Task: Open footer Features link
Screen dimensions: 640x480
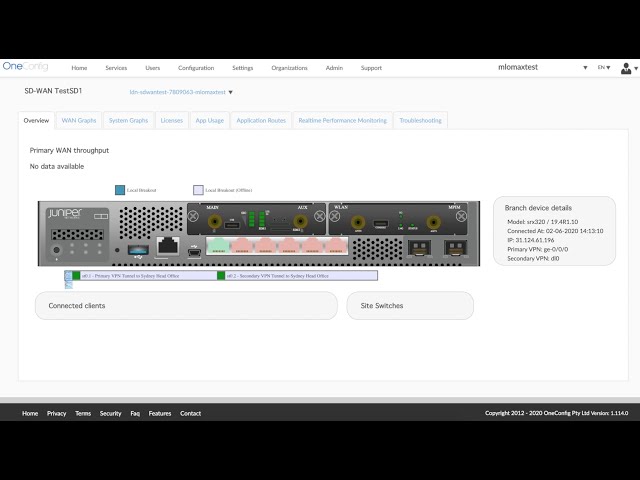Action: 160,413
